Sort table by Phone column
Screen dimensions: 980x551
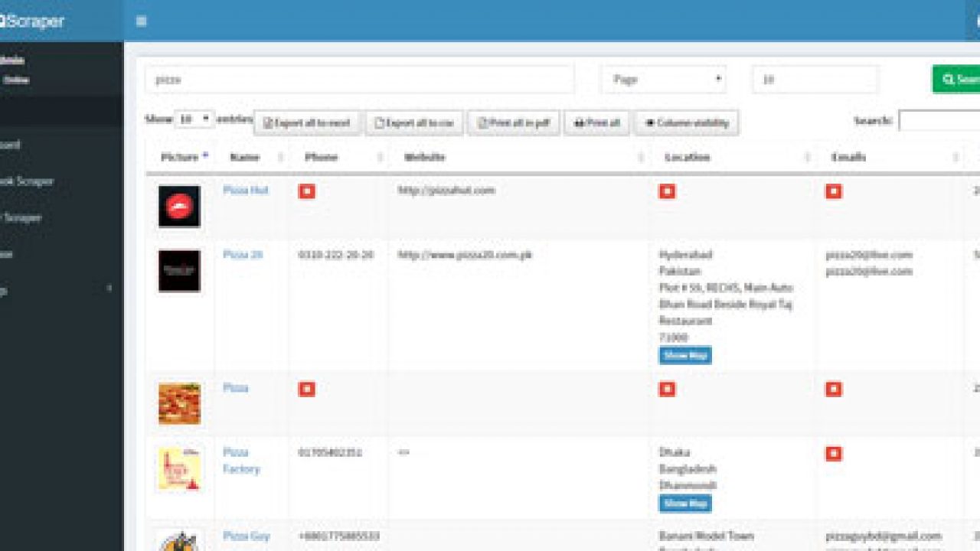pyautogui.click(x=339, y=157)
